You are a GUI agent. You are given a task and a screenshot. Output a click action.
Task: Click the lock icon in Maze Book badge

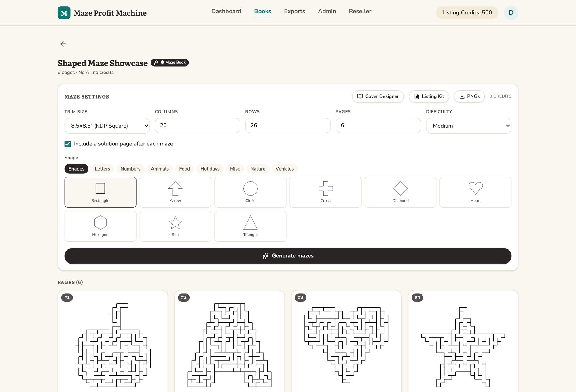156,63
